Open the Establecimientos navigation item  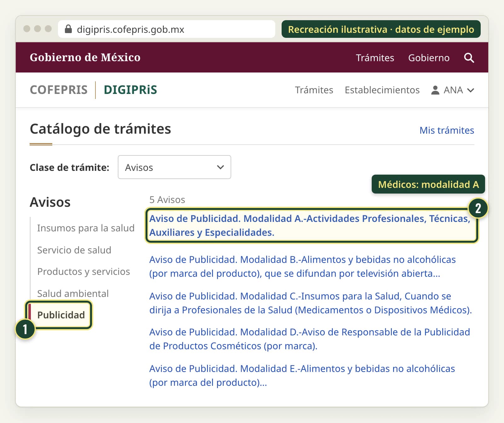pos(382,90)
